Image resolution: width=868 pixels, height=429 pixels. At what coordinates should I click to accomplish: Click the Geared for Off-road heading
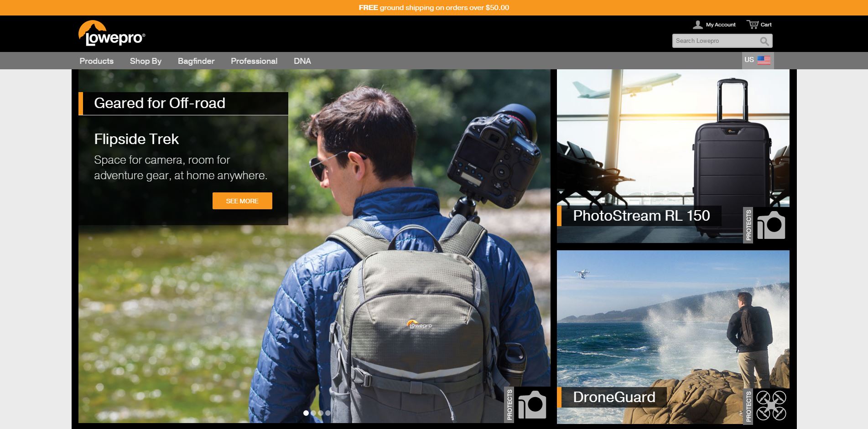pyautogui.click(x=160, y=103)
